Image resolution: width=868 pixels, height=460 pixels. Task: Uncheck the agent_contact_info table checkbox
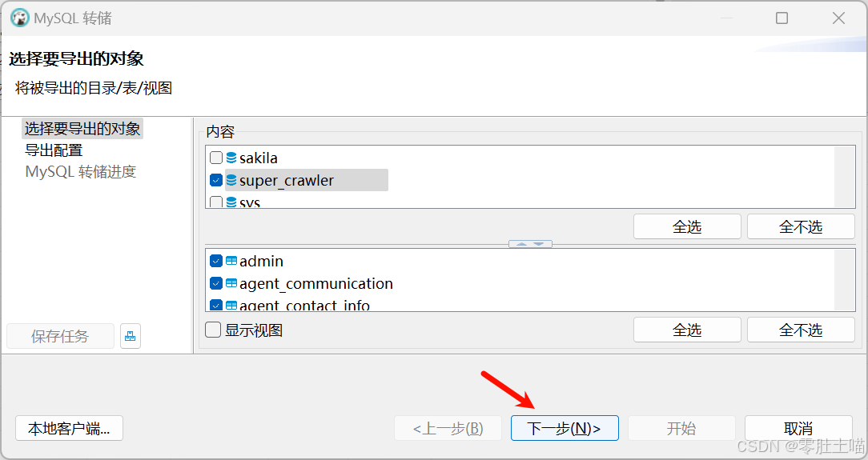click(x=216, y=305)
